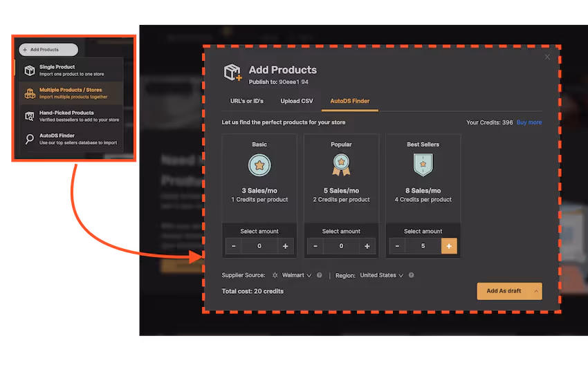
Task: Click the help icon next to Region
Action: (x=411, y=275)
